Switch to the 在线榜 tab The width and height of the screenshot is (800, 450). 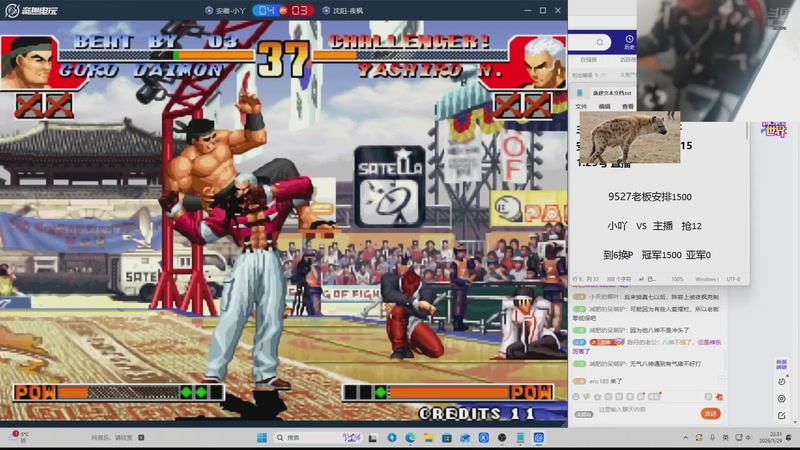click(x=588, y=60)
